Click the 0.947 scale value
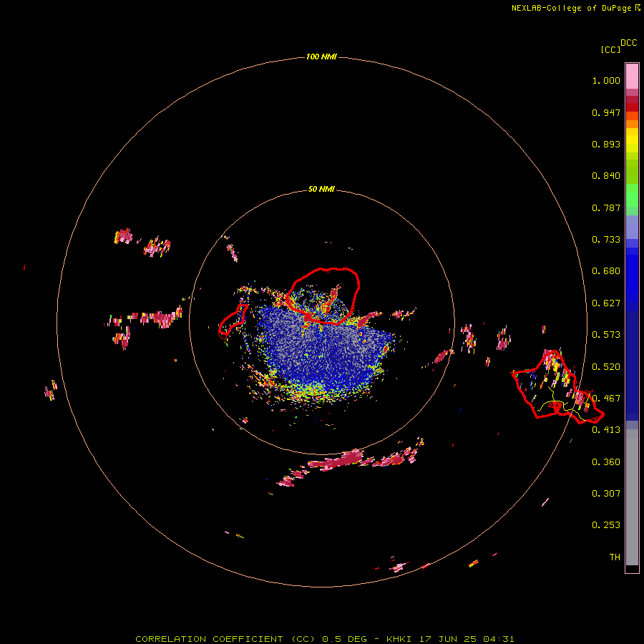 606,112
